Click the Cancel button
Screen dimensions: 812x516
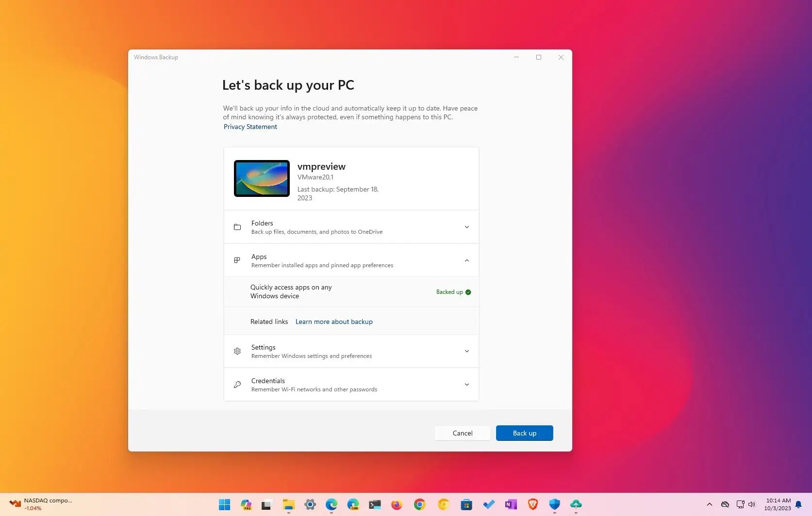(462, 433)
